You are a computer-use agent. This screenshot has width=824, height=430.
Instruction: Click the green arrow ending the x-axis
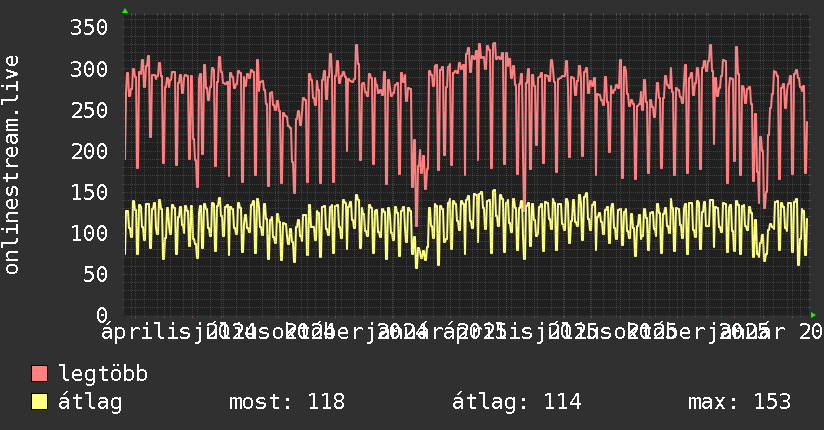pyautogui.click(x=813, y=315)
